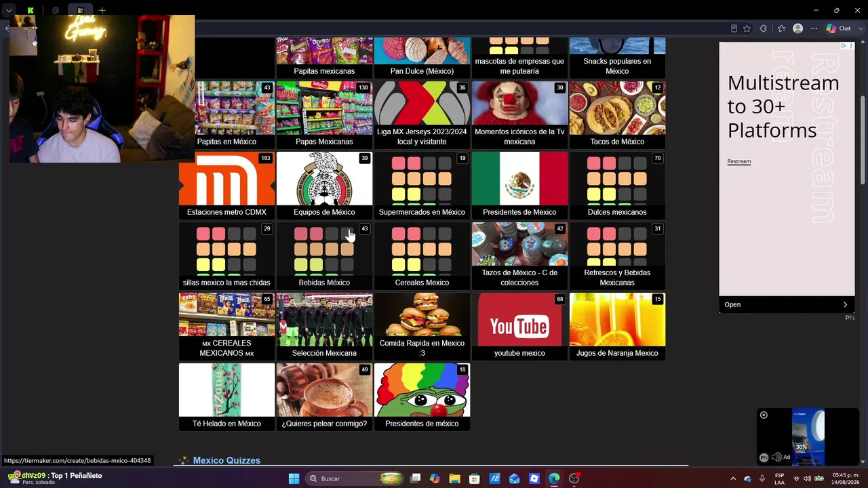Show hidden system tray icons

[x=733, y=479]
